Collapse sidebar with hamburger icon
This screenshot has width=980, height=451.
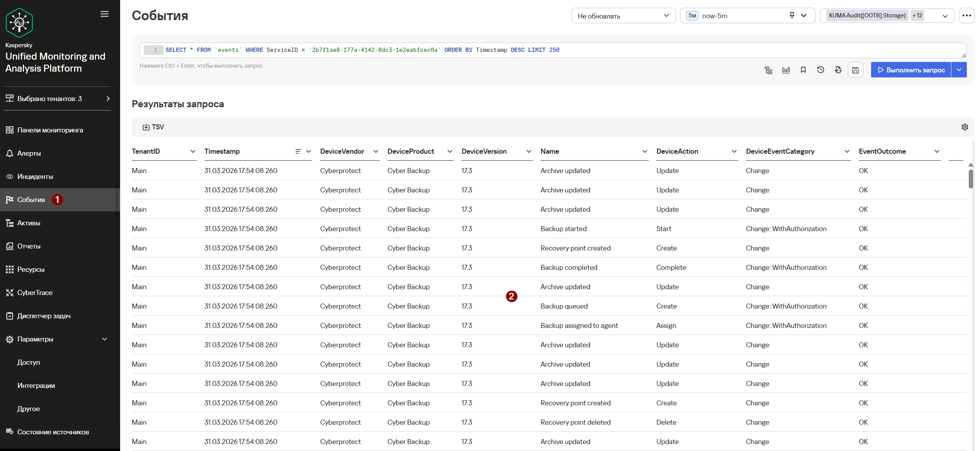point(104,14)
